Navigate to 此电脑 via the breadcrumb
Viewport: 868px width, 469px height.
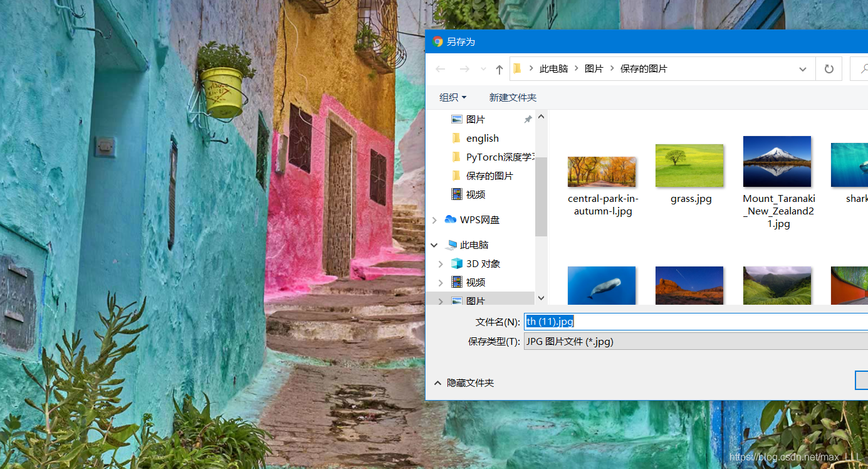click(554, 68)
